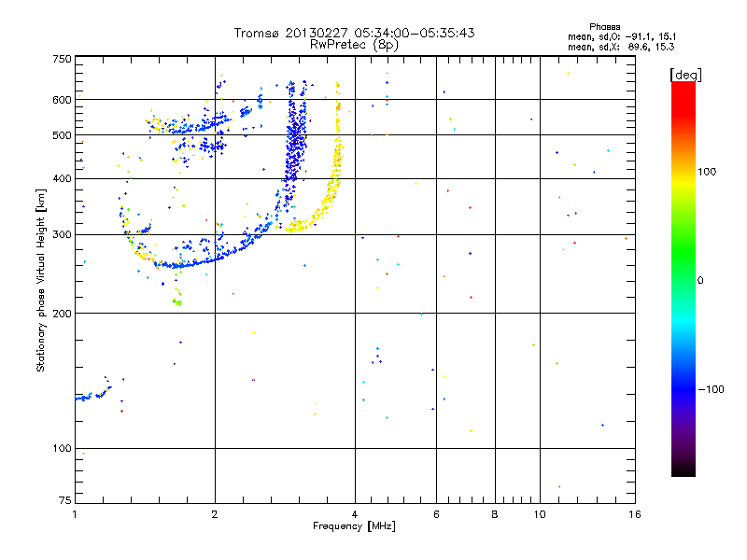Screen dimensions: 747x560
Task: Click the 'Phases' header text
Action: [604, 27]
